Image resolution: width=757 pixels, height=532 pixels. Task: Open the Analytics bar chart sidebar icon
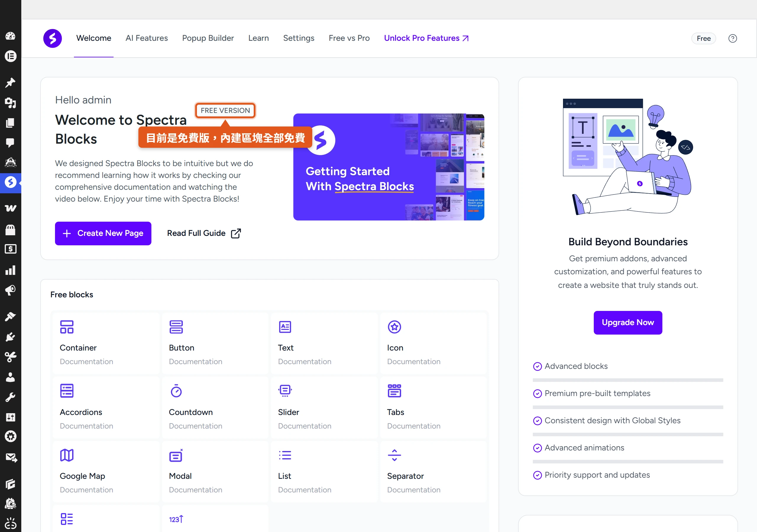coord(10,270)
